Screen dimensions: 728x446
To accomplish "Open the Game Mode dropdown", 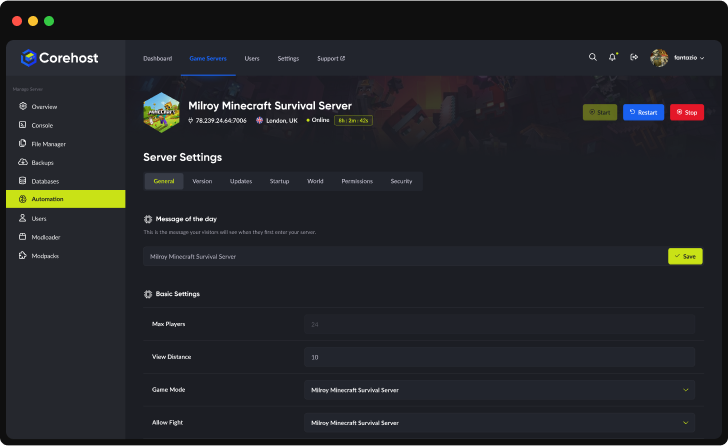I will tap(500, 390).
